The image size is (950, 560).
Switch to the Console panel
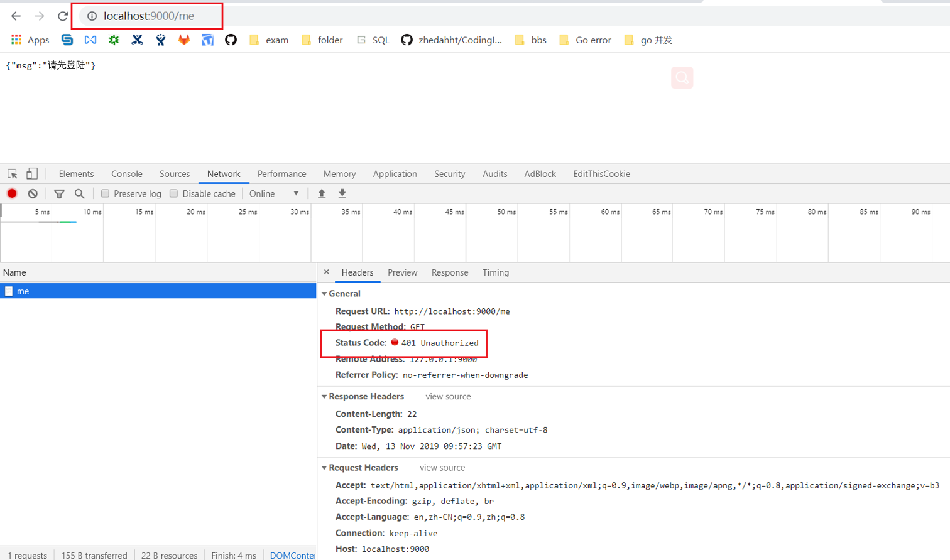(x=126, y=173)
